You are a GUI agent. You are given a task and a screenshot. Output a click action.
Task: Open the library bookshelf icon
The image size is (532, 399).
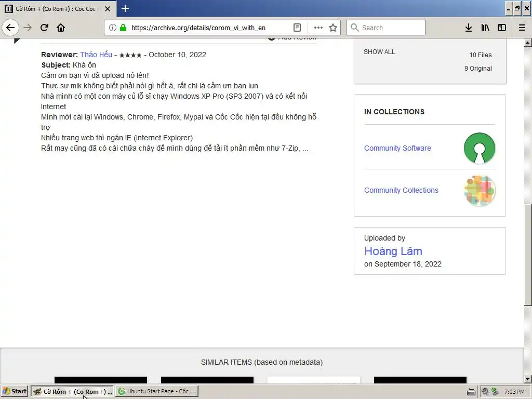[485, 28]
